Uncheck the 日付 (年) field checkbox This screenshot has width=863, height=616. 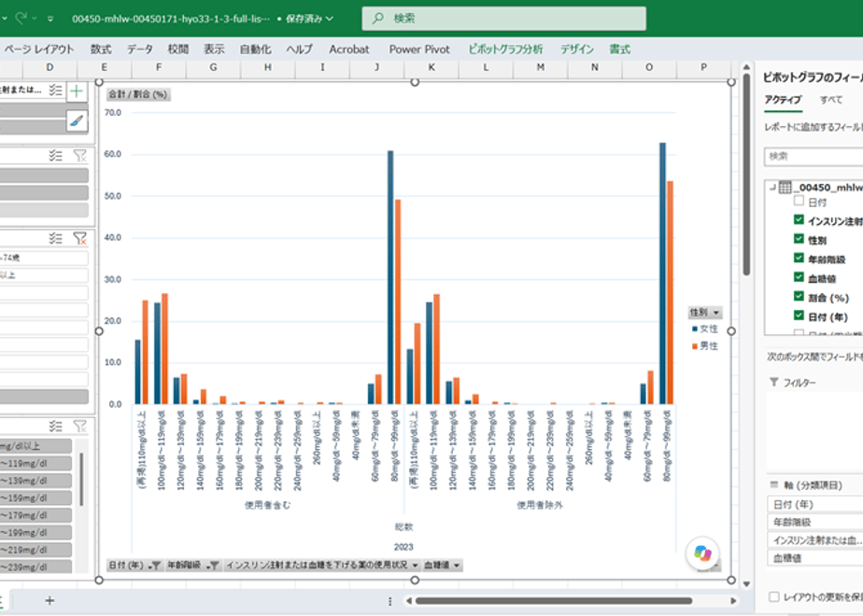(799, 315)
